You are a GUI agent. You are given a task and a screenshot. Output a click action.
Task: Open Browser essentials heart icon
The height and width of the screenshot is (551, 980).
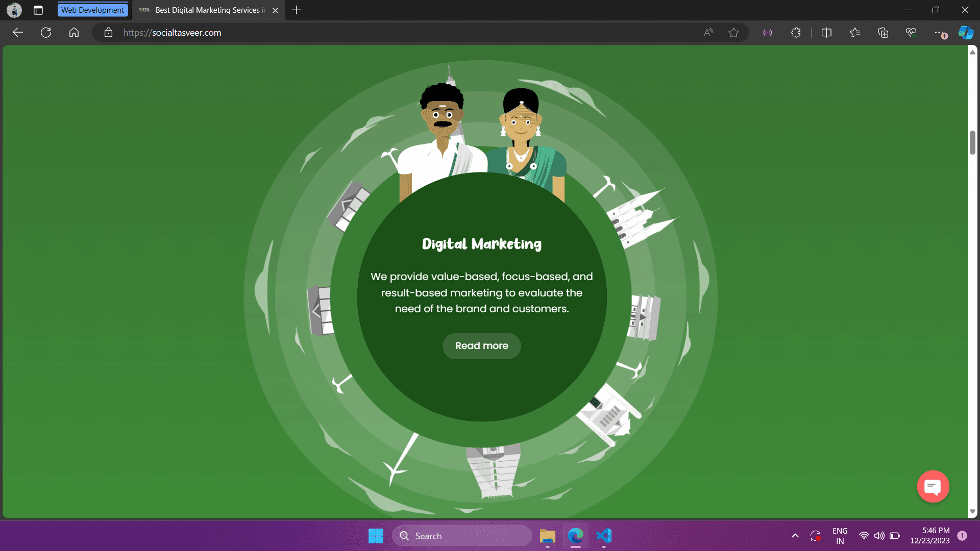pyautogui.click(x=911, y=33)
